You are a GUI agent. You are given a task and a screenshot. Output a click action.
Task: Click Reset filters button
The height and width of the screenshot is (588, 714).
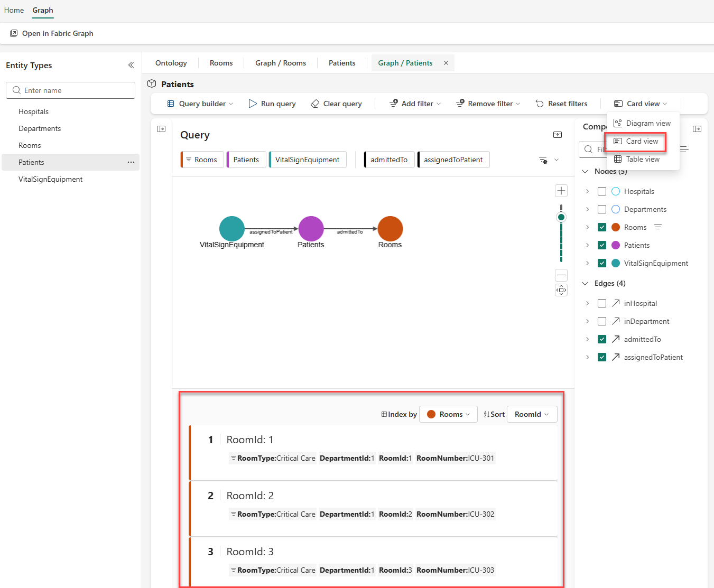tap(561, 104)
